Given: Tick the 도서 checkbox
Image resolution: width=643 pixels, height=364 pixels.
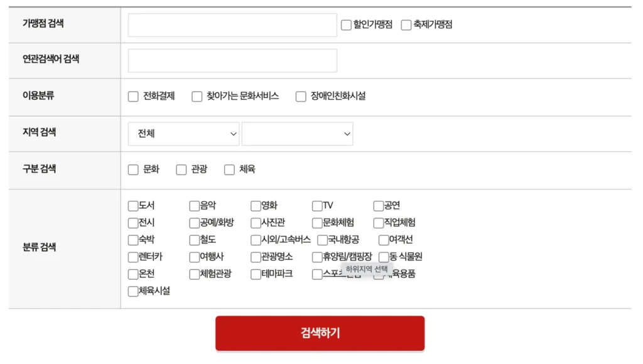Looking at the screenshot, I should tap(133, 206).
